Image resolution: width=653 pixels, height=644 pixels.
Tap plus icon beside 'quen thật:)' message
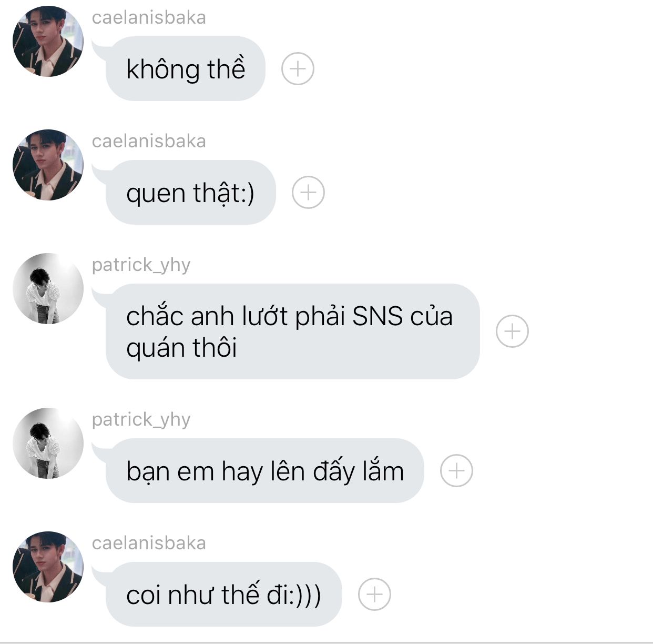click(x=308, y=192)
